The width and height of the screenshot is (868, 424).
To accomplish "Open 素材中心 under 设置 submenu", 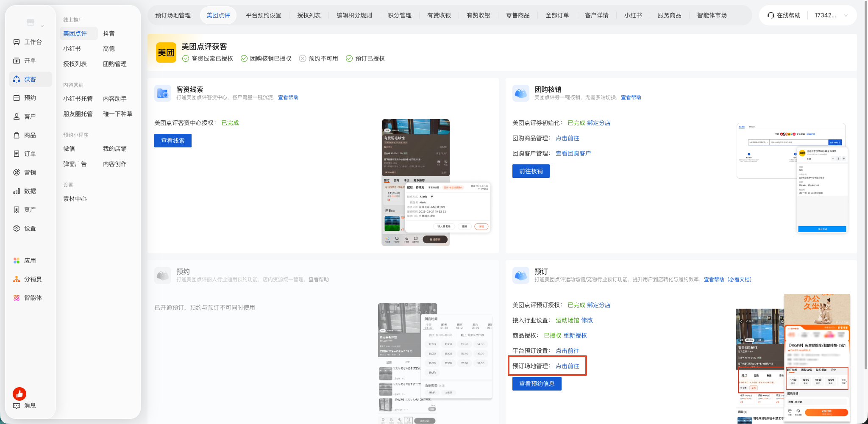I will [75, 199].
